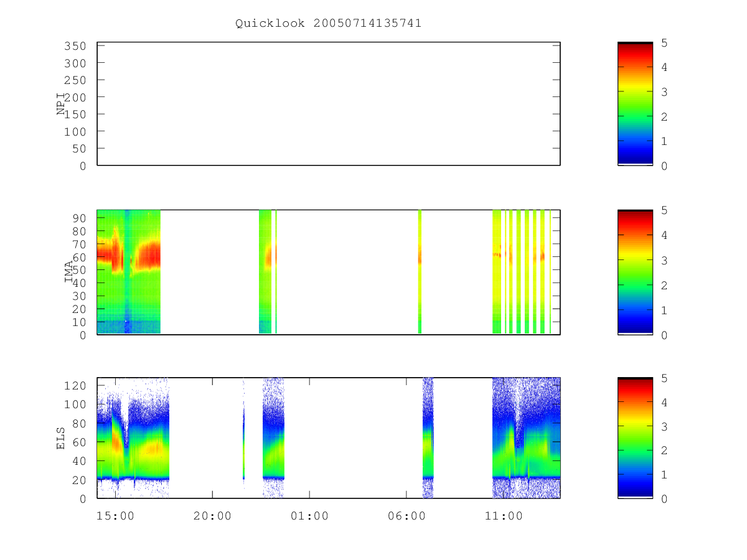Click the "300" tick on NPI axis
This screenshot has height=560, width=747.
pyautogui.click(x=75, y=63)
